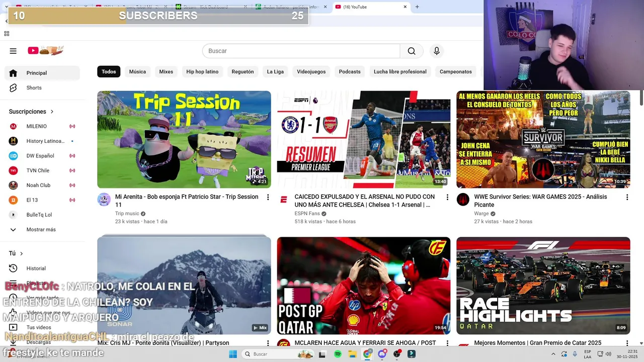
Task: Filter by the Mixes chip
Action: coord(166,71)
